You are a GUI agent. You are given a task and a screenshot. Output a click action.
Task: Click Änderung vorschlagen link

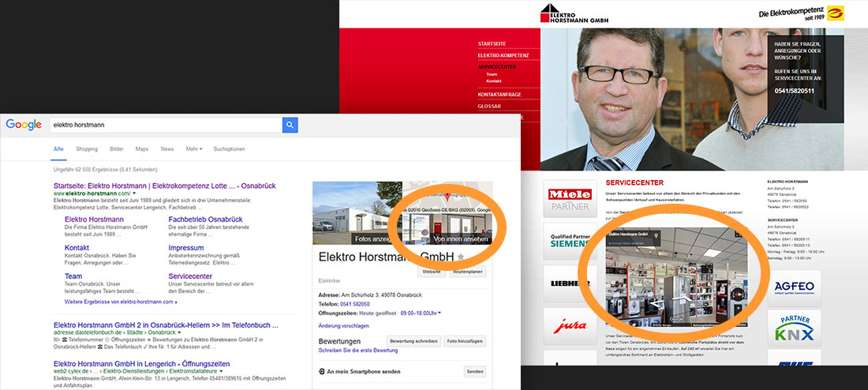pyautogui.click(x=344, y=326)
